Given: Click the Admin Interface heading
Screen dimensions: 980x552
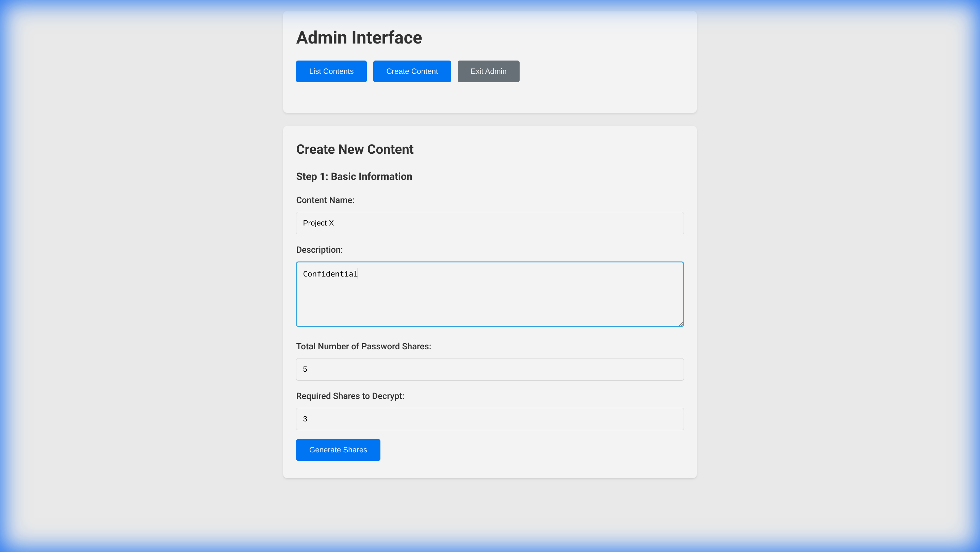Looking at the screenshot, I should 359,38.
